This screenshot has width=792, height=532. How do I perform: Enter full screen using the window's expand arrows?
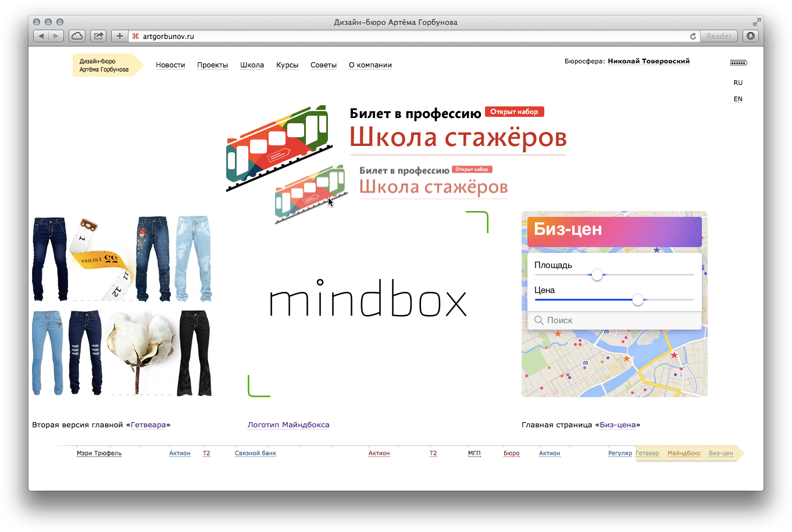(756, 22)
